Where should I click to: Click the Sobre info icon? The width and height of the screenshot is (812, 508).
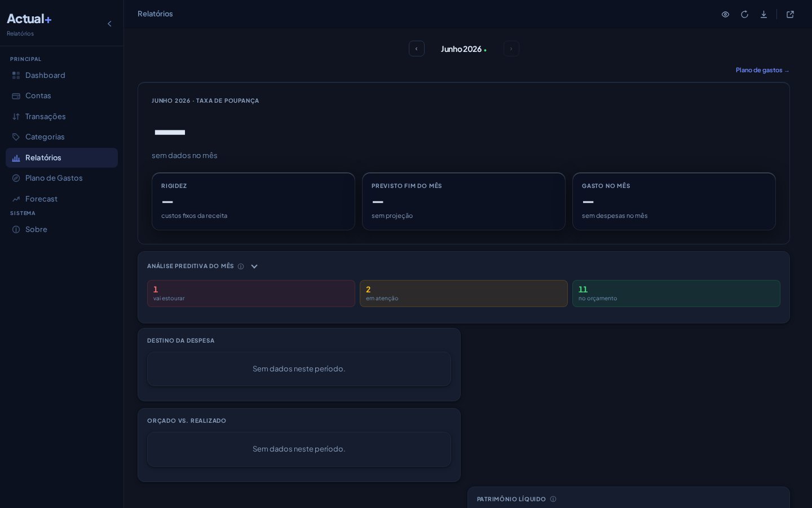tap(16, 230)
